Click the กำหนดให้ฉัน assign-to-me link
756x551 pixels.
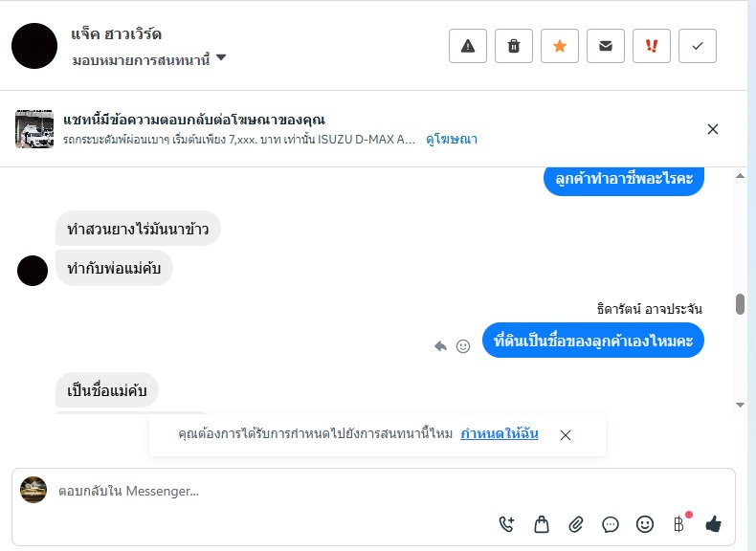(500, 434)
